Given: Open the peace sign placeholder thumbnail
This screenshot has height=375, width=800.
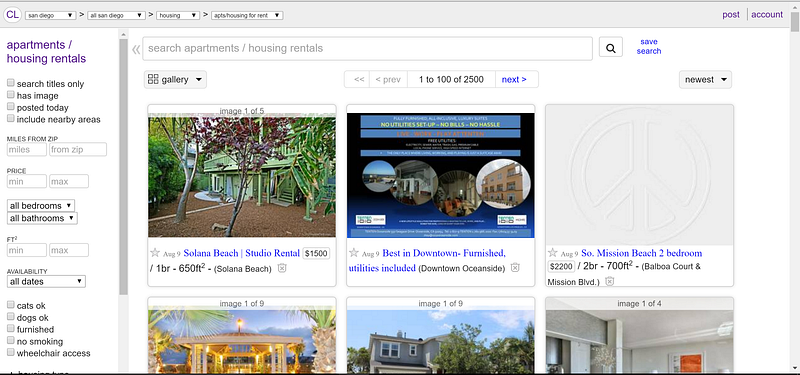Looking at the screenshot, I should 639,175.
